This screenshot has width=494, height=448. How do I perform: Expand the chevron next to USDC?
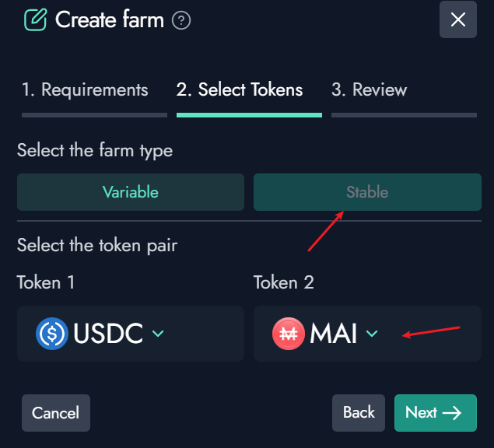158,334
